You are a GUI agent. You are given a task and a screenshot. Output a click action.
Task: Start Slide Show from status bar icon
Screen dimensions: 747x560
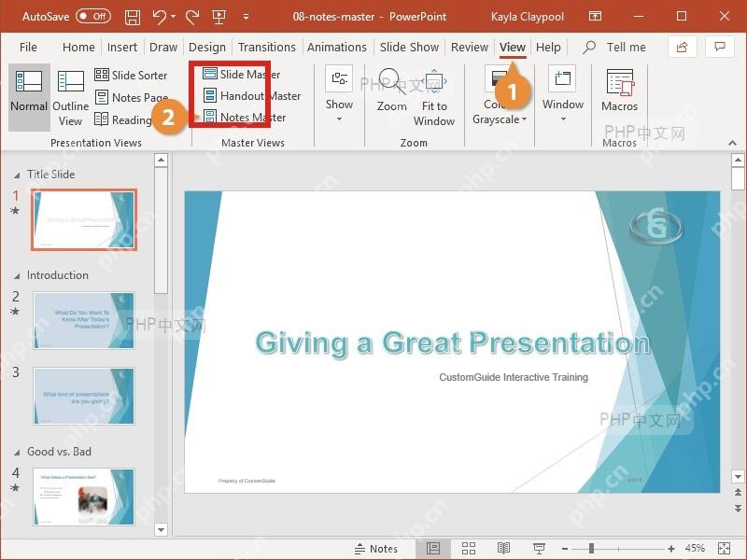pos(539,548)
